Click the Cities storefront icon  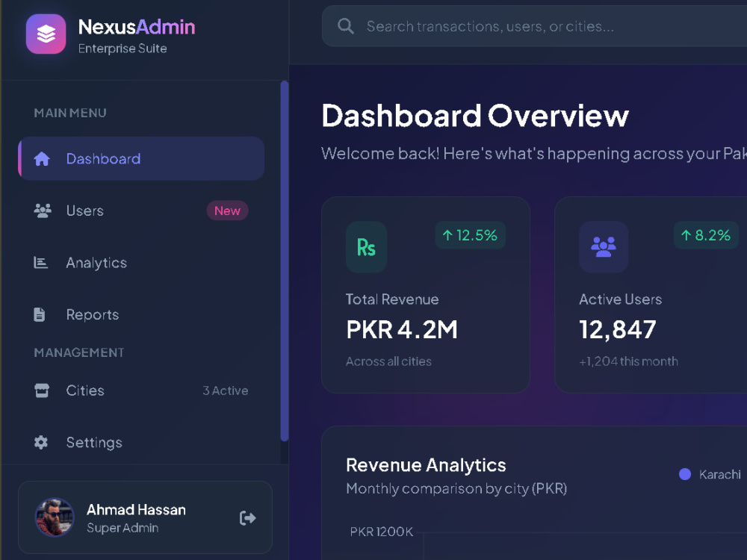[x=42, y=391]
